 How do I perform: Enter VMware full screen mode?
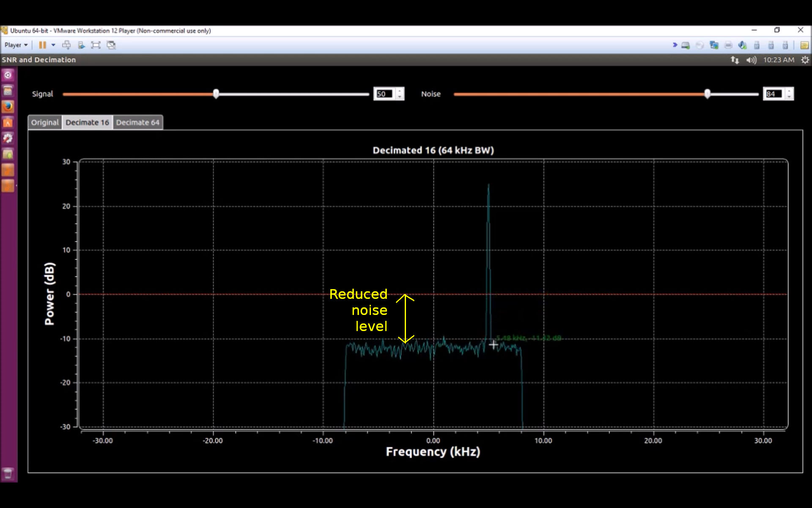(96, 45)
